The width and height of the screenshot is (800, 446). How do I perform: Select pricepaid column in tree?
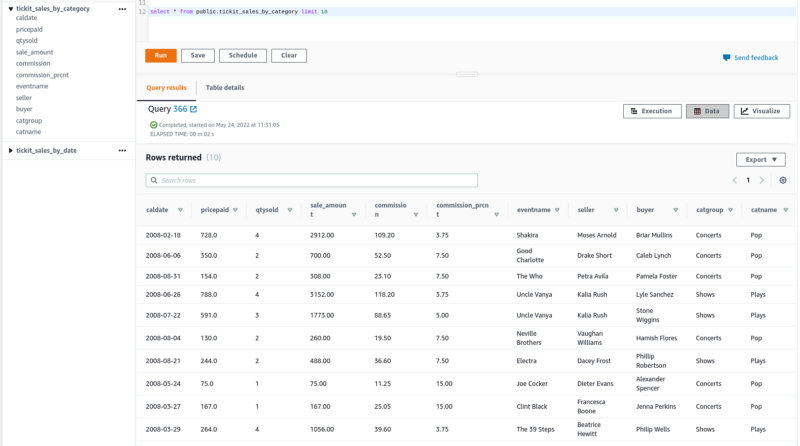tap(29, 30)
